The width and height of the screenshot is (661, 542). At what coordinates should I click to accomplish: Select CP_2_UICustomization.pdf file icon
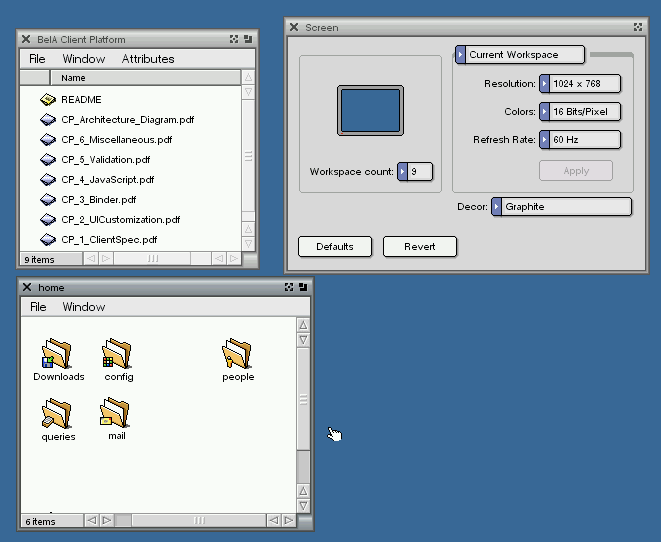pyautogui.click(x=48, y=220)
